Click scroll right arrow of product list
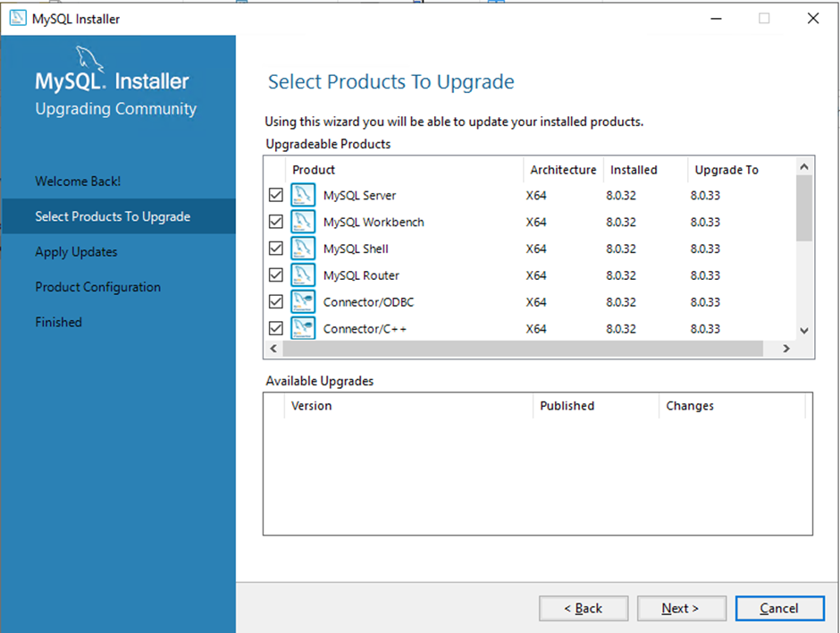 786,349
